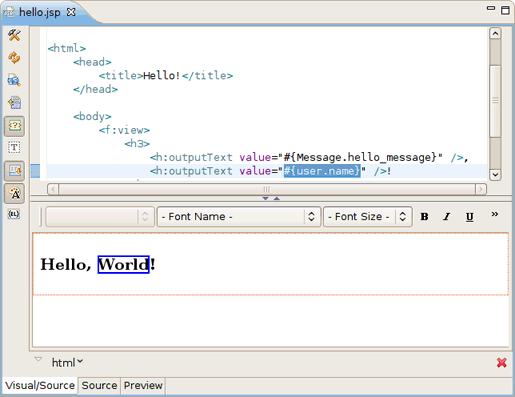This screenshot has height=397, width=515.
Task: Show more toolbar items via chevron
Action: (495, 214)
